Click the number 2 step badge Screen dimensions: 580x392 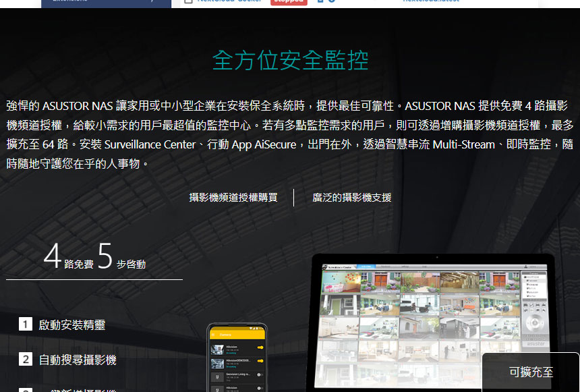(x=26, y=359)
